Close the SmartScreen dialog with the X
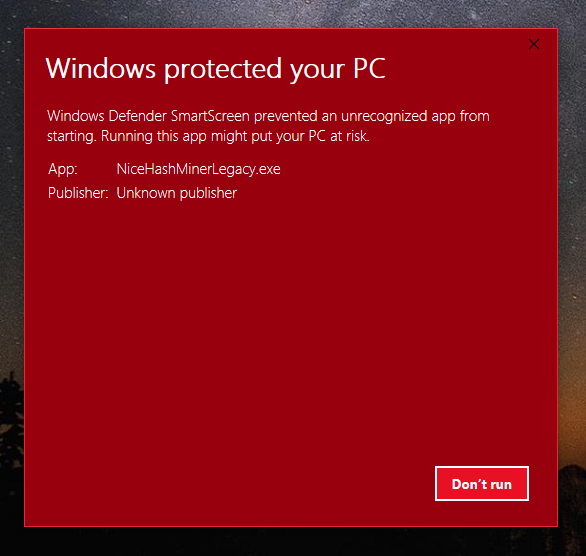Screen dimensions: 586x556 [x=534, y=44]
